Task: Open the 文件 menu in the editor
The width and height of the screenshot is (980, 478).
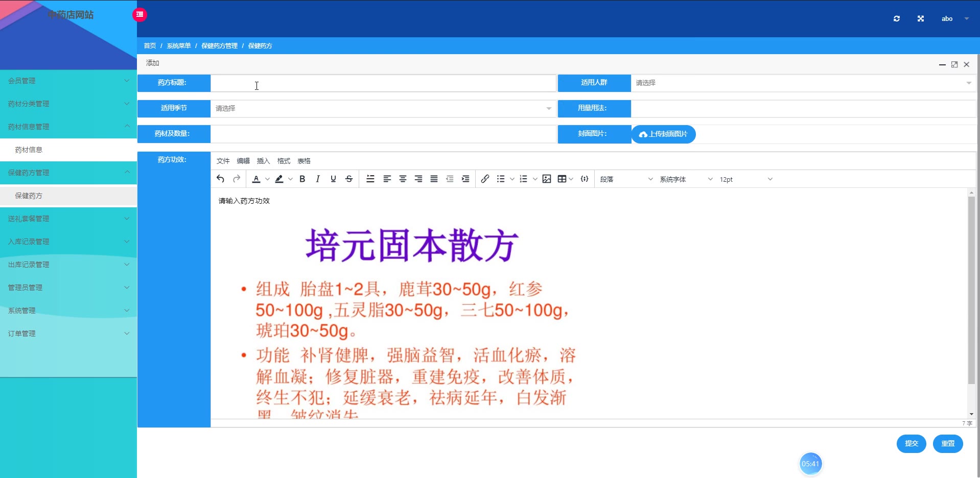Action: click(x=223, y=161)
